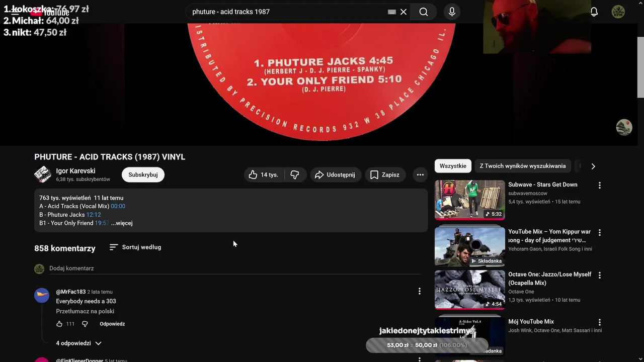
Task: Open Subwave - Stars Get Down title
Action: pos(543,185)
